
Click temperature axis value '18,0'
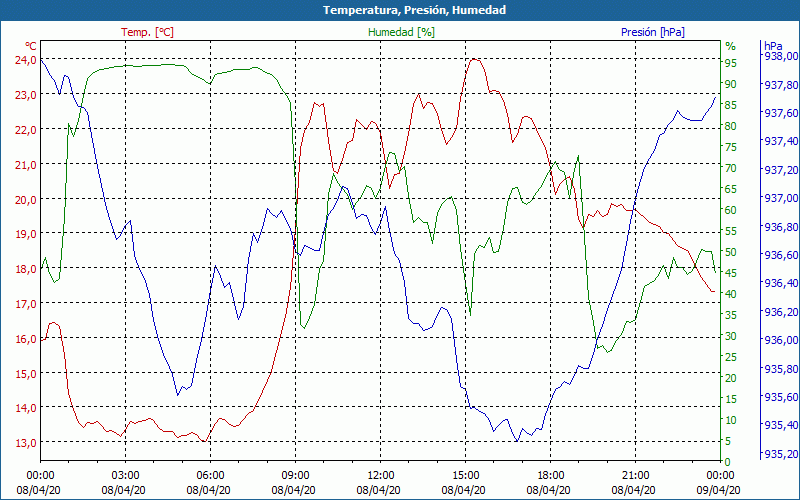tap(26, 269)
